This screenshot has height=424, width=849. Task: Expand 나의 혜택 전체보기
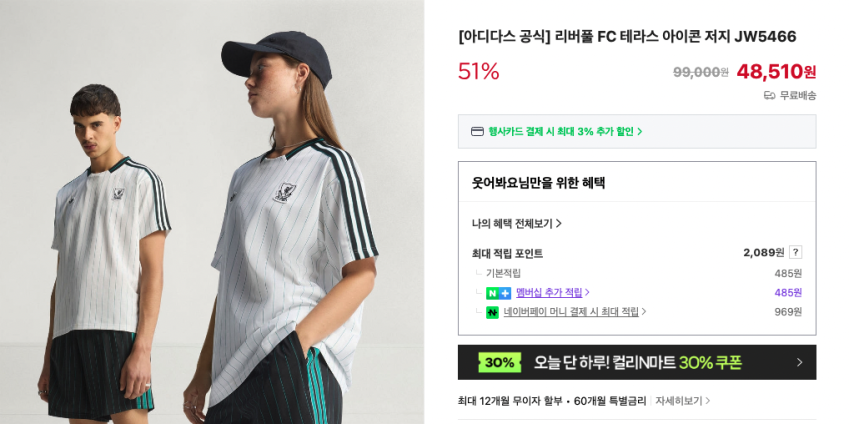click(x=517, y=223)
